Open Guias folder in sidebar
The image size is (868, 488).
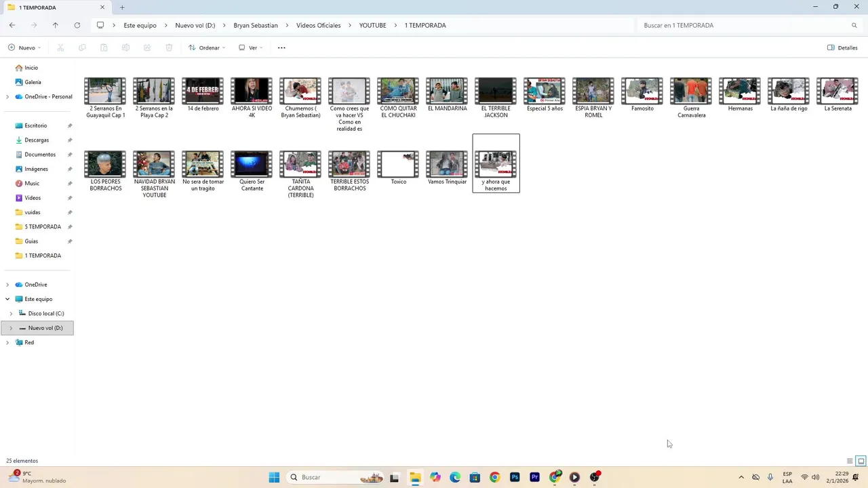(x=31, y=241)
